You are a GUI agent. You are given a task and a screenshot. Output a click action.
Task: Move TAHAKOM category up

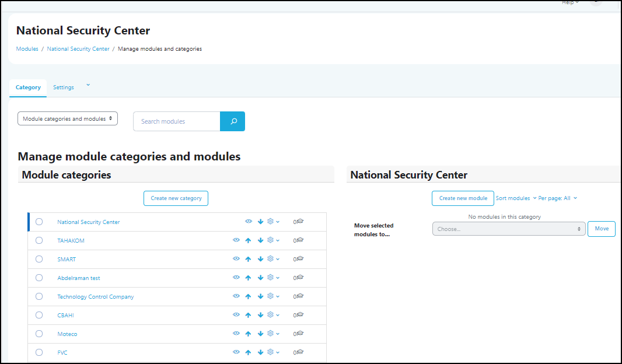coord(249,240)
